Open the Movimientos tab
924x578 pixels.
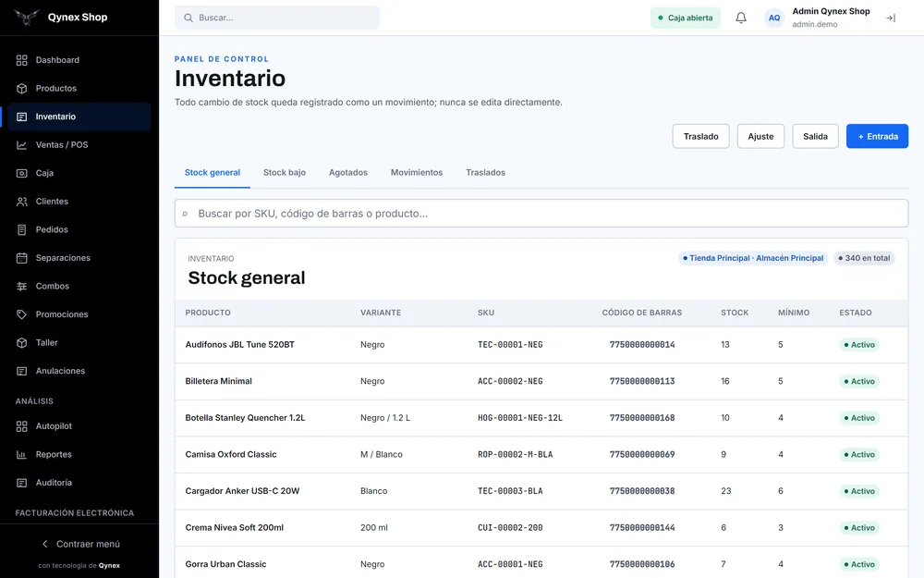tap(417, 172)
